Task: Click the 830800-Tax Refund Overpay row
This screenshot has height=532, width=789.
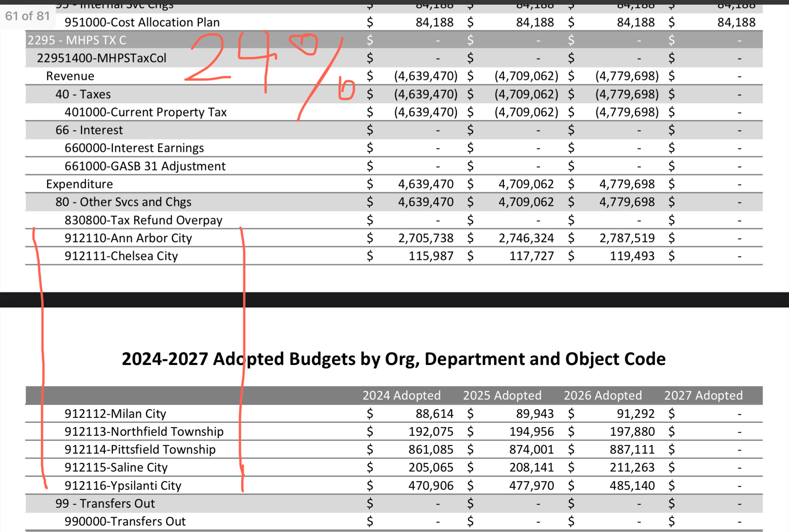Action: pos(143,220)
